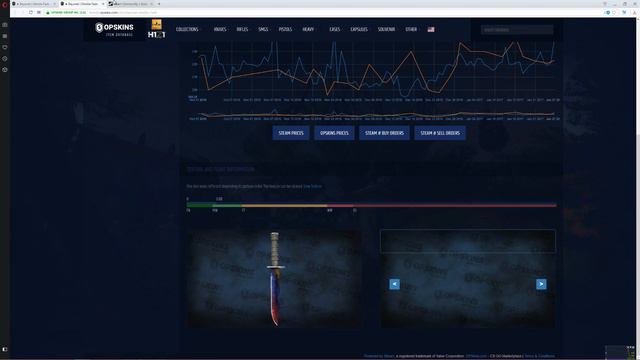Open the speed dial grid button
Image resolution: width=640 pixels, height=360 pixels.
point(39,12)
